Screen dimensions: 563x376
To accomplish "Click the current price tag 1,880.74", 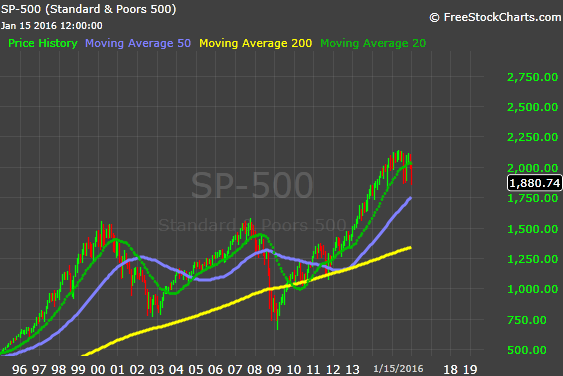I will [535, 183].
